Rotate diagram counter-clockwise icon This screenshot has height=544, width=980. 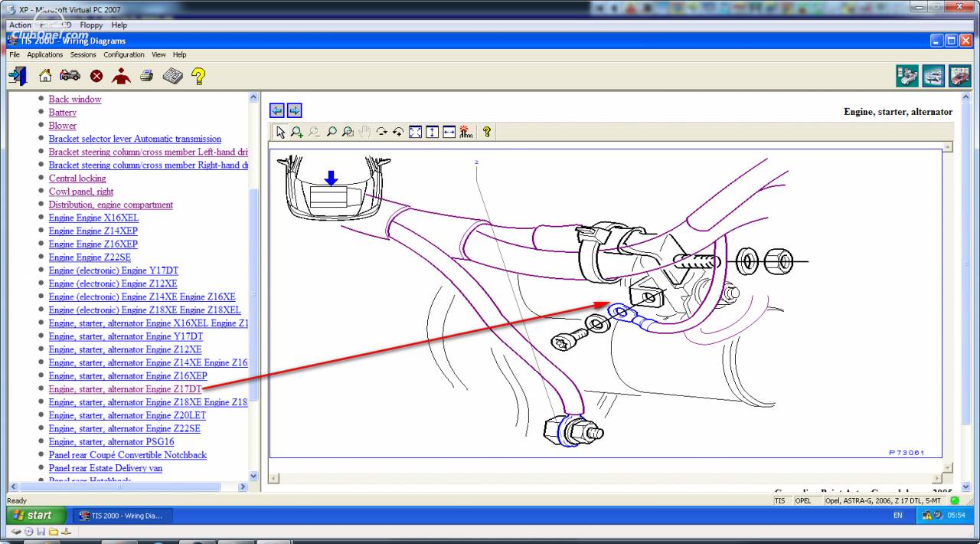coord(398,132)
